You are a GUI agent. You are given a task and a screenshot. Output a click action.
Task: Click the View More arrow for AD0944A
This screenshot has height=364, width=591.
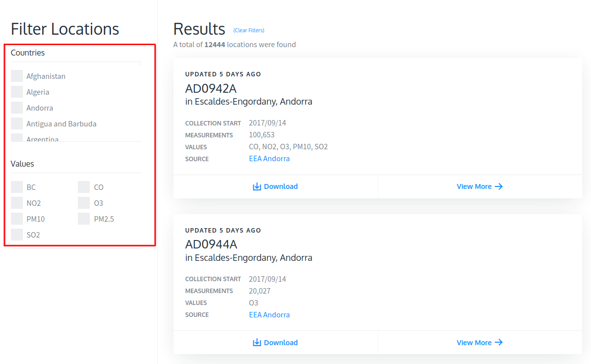(x=499, y=343)
